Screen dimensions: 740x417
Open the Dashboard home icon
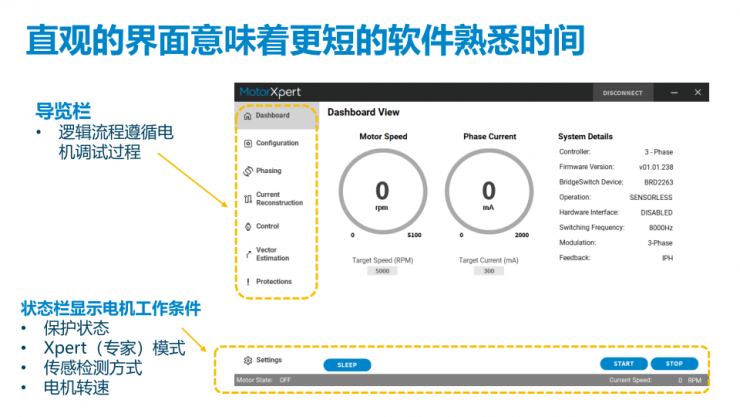(x=247, y=116)
